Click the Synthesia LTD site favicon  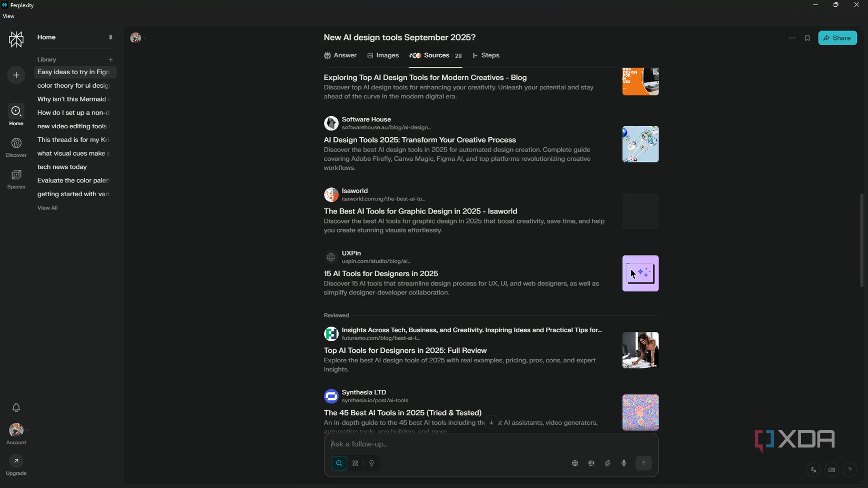pyautogui.click(x=331, y=396)
